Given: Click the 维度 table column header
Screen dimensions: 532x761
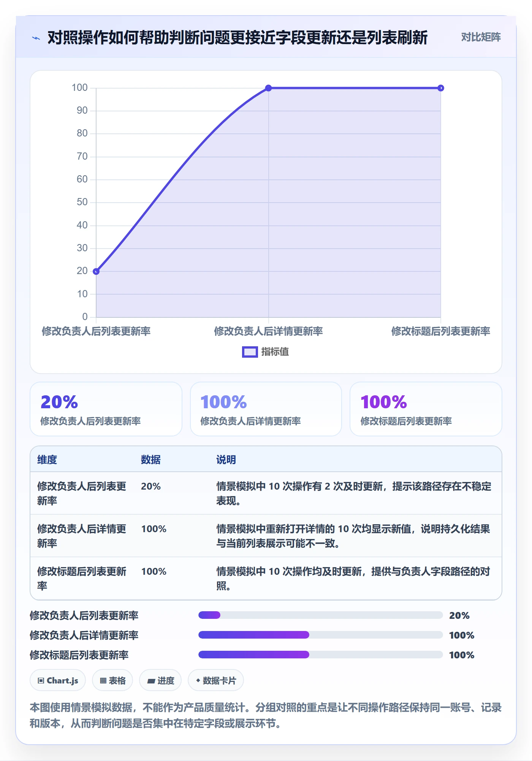Looking at the screenshot, I should [x=47, y=460].
